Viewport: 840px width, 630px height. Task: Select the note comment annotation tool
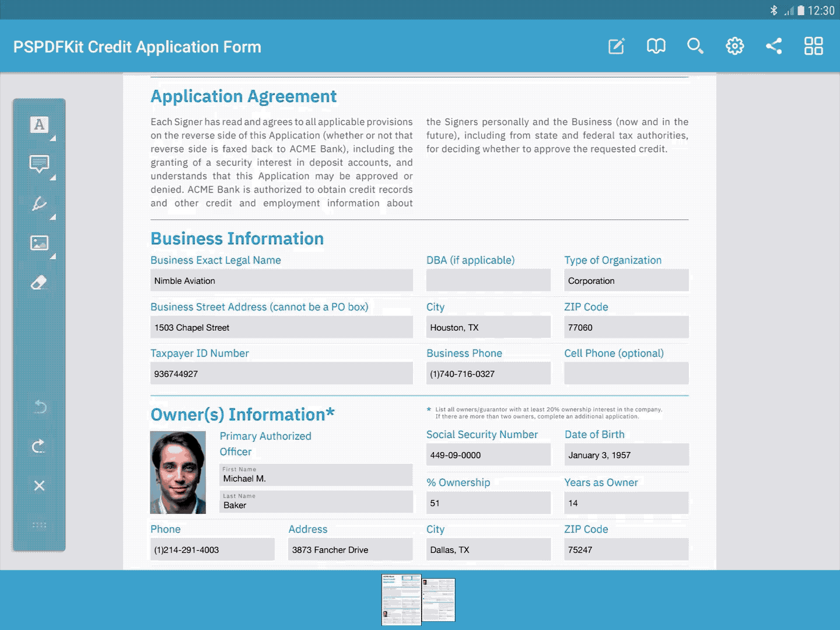point(39,164)
